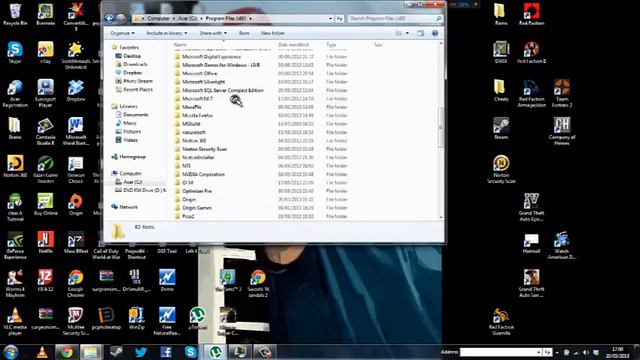Open Skype from the taskbar
The image size is (640, 360).
point(190,352)
